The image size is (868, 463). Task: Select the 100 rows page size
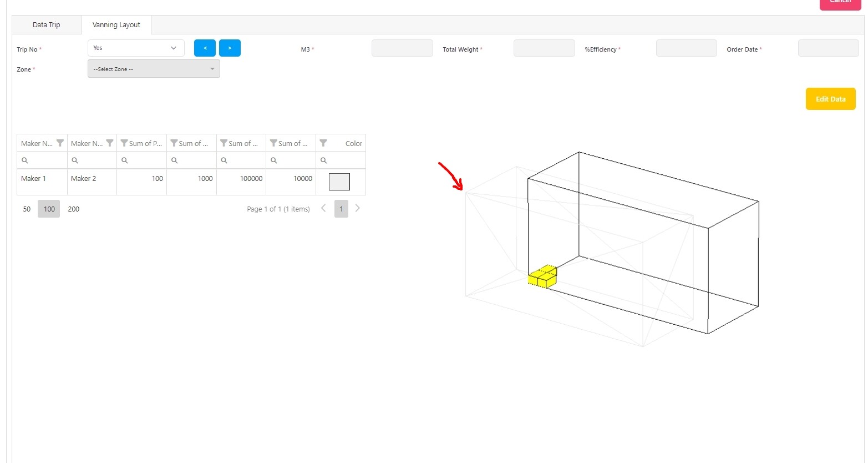click(49, 209)
